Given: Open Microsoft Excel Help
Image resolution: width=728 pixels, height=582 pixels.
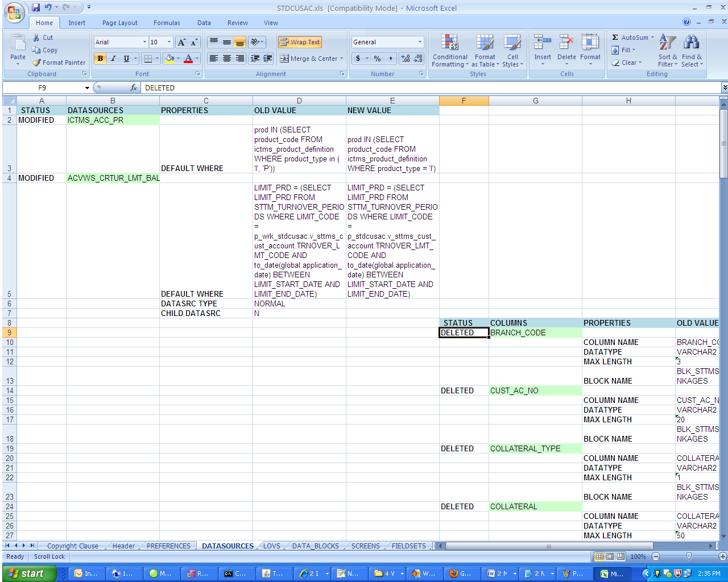Looking at the screenshot, I should coord(686,22).
